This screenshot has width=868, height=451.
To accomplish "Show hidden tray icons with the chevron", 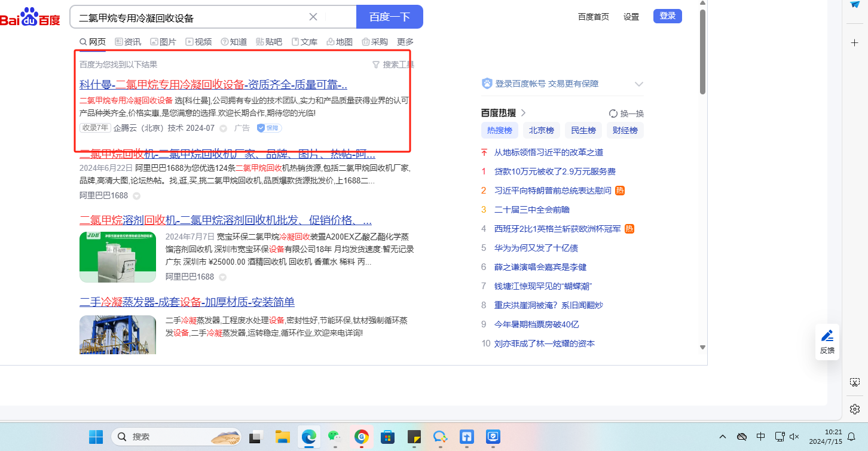I will (x=722, y=437).
